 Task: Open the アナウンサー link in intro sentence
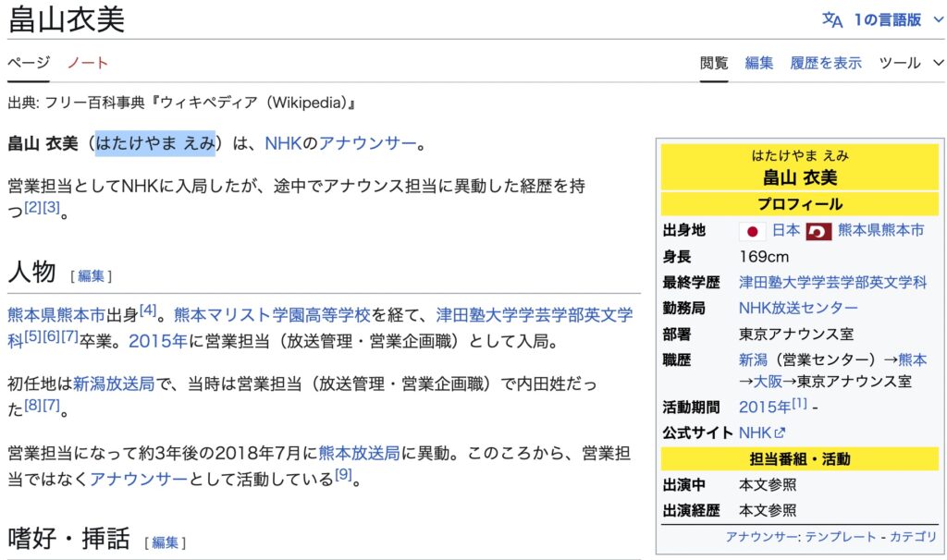[367, 143]
